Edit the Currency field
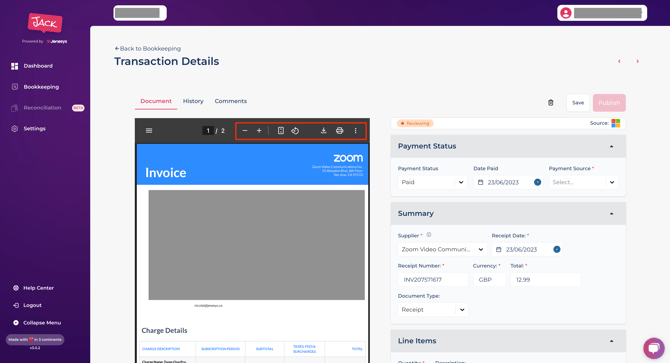 [490, 280]
